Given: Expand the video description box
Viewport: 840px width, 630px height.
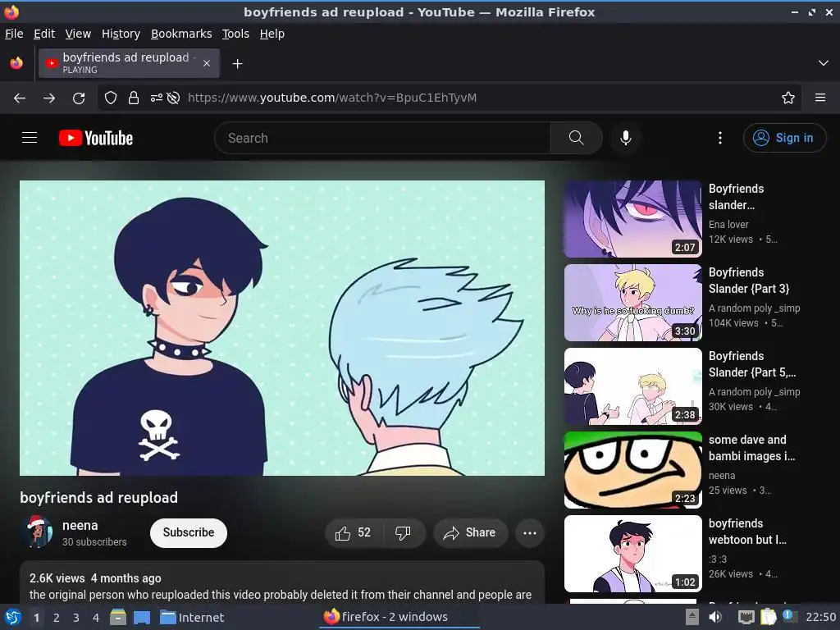Looking at the screenshot, I should [x=282, y=583].
